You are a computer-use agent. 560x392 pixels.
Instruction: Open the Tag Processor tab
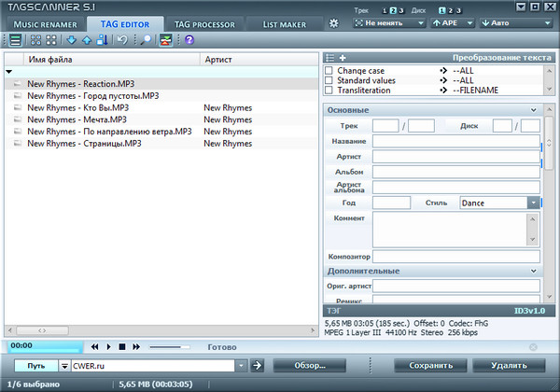(204, 23)
